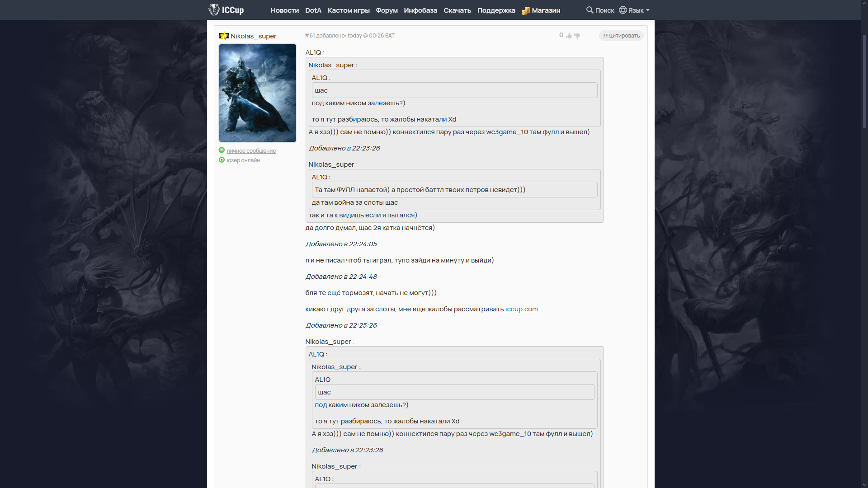This screenshot has width=868, height=488.
Task: Go to the Форум section
Action: pyautogui.click(x=387, y=10)
